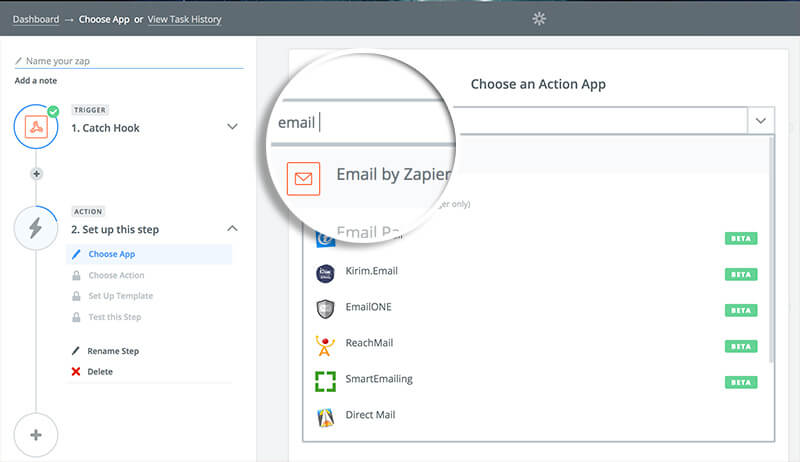
Task: Open the View Task History link
Action: pyautogui.click(x=185, y=19)
